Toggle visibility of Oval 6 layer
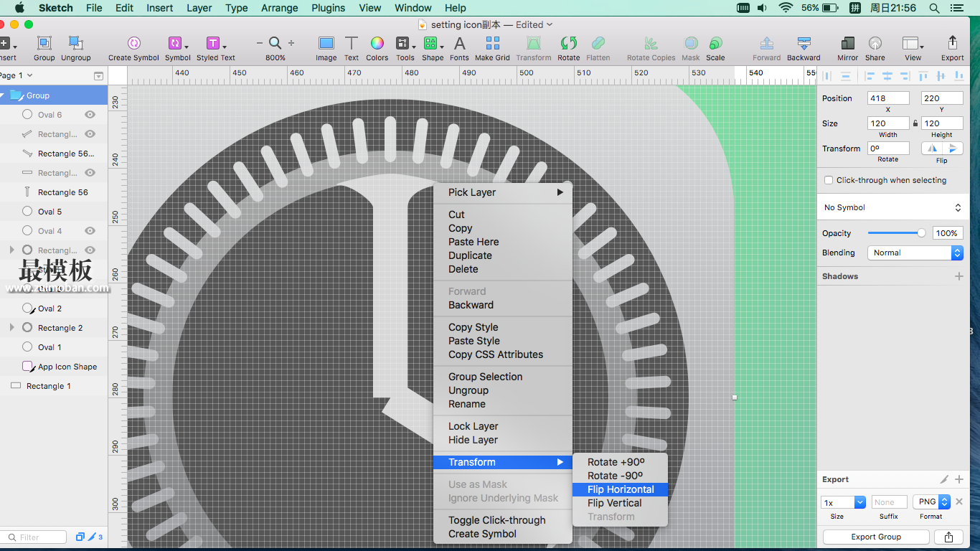The height and width of the screenshot is (551, 980). tap(90, 115)
